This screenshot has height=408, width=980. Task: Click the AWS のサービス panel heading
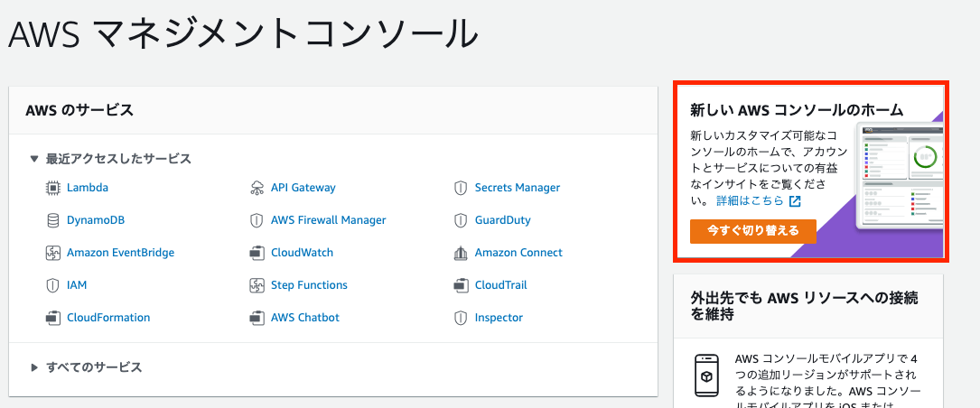(79, 111)
